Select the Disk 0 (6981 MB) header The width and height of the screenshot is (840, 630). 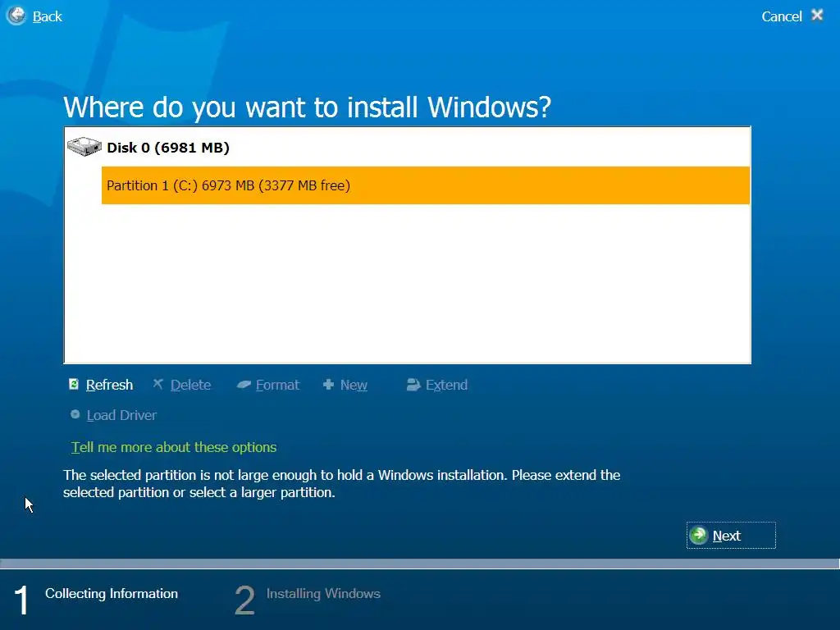tap(167, 148)
